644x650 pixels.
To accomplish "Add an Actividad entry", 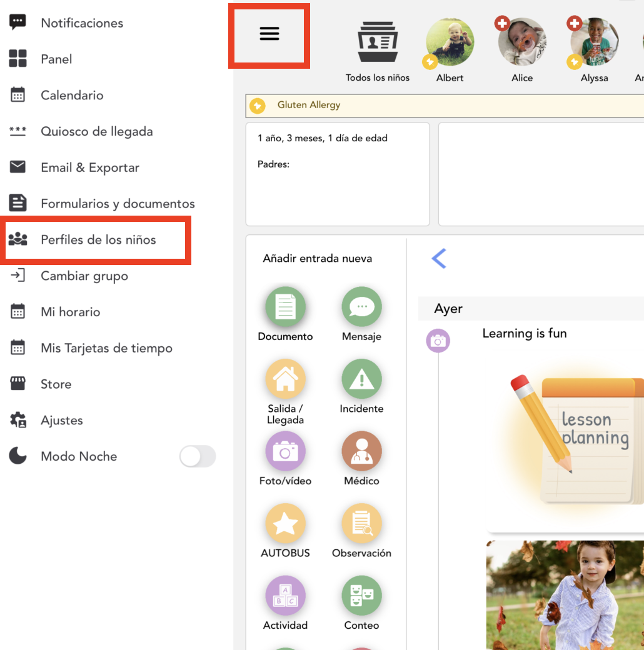I will 285,596.
